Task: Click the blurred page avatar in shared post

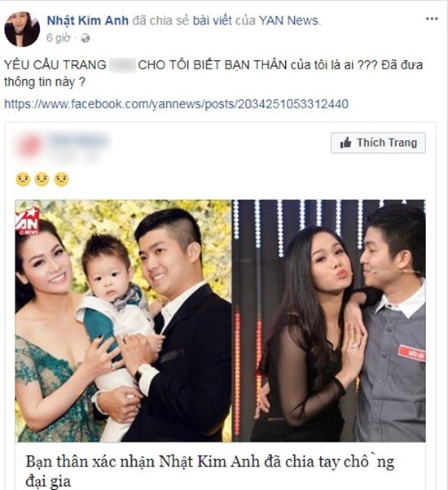Action: point(29,146)
